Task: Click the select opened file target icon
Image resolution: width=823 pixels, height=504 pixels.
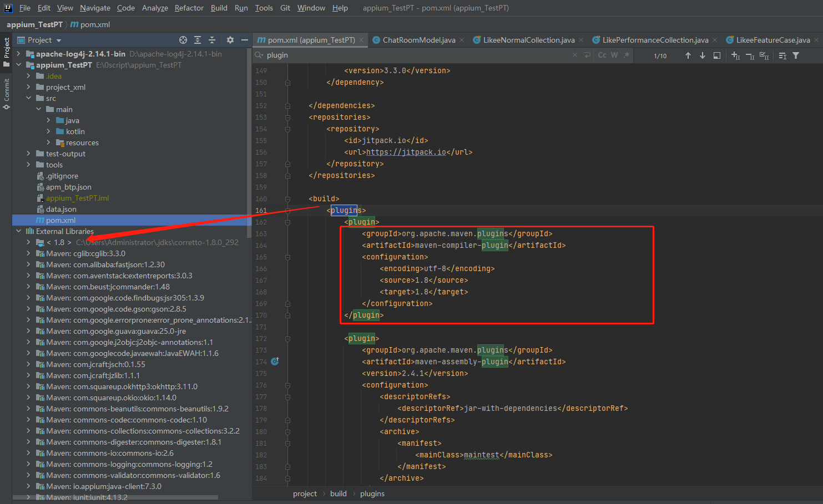Action: click(x=183, y=40)
